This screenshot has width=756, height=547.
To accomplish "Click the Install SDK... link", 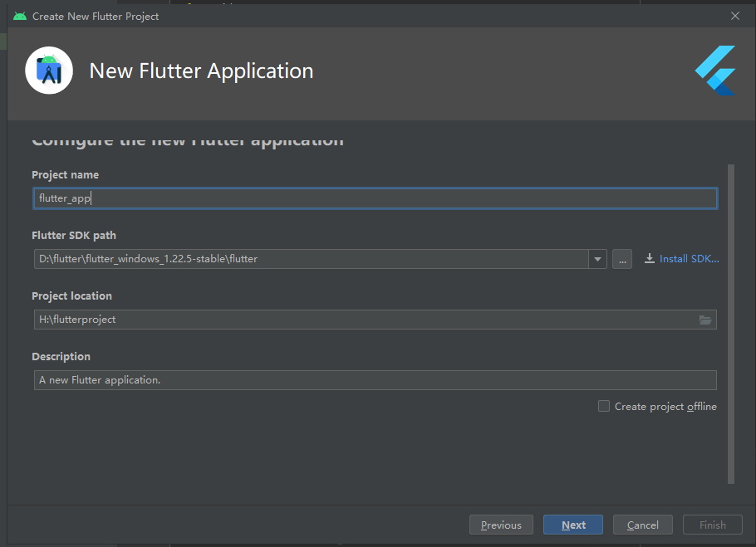I will click(x=689, y=259).
